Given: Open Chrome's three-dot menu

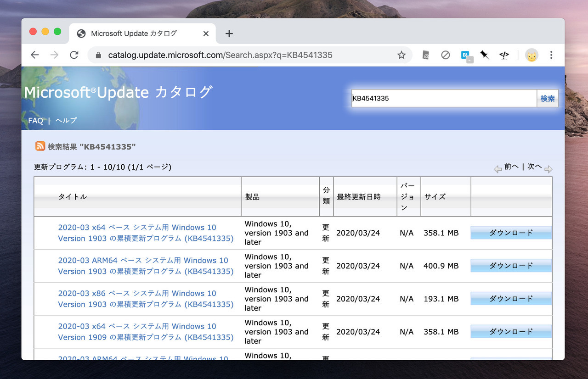Looking at the screenshot, I should (x=551, y=55).
